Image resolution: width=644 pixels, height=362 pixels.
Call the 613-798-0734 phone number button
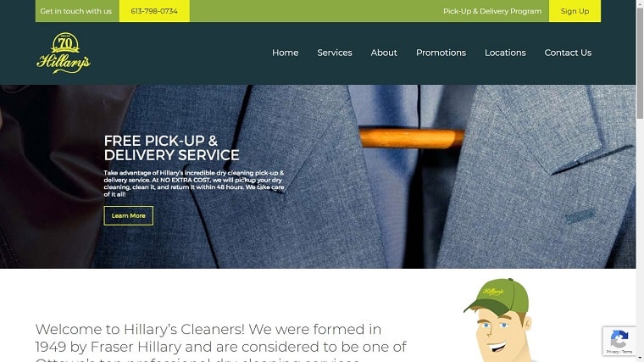pyautogui.click(x=154, y=11)
